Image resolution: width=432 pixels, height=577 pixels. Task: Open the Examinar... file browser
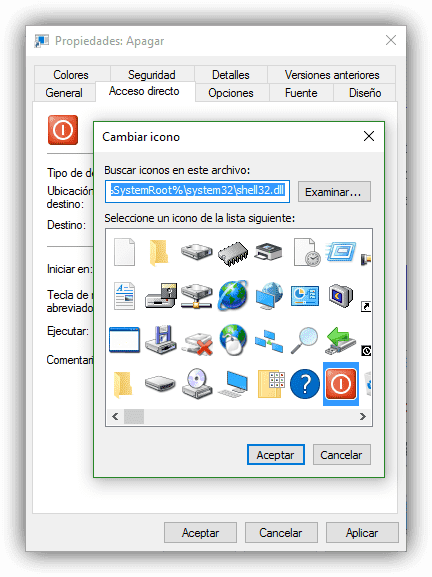(334, 192)
